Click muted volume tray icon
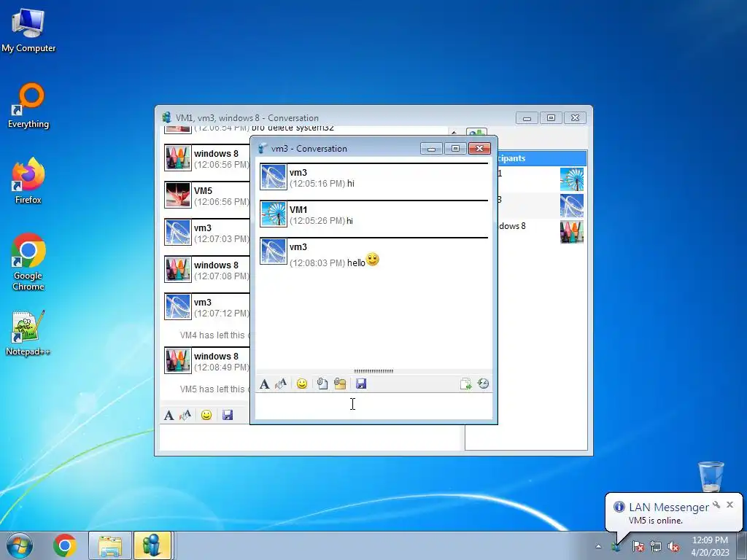 pos(673,547)
